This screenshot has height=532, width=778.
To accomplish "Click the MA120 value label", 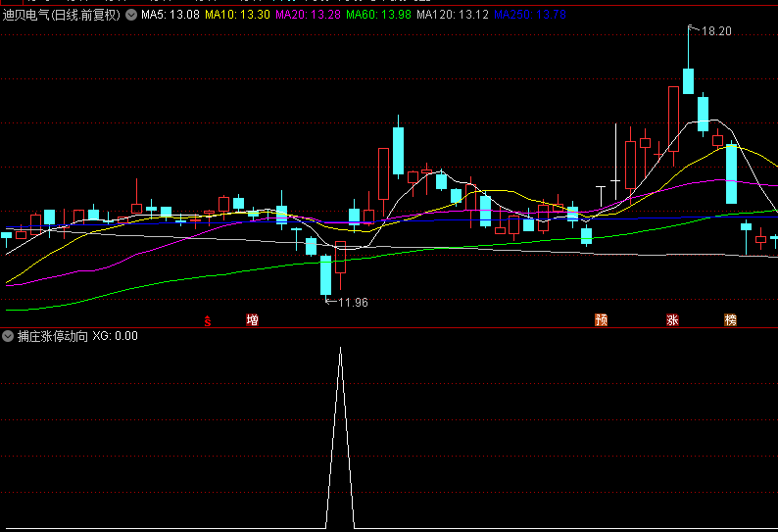I will 453,16.
